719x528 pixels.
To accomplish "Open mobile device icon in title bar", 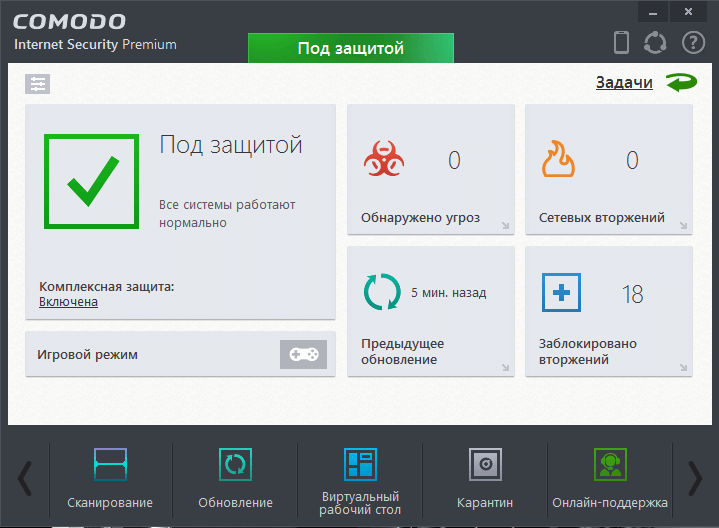I will pos(621,43).
